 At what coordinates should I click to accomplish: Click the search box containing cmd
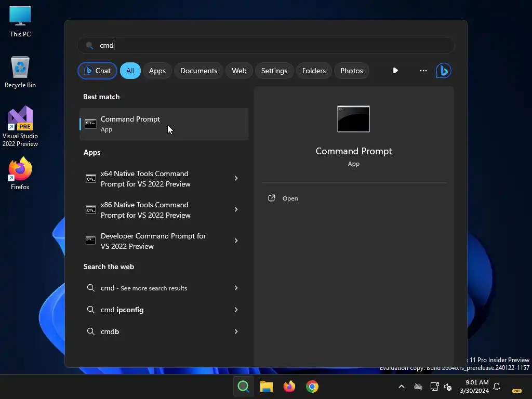265,45
